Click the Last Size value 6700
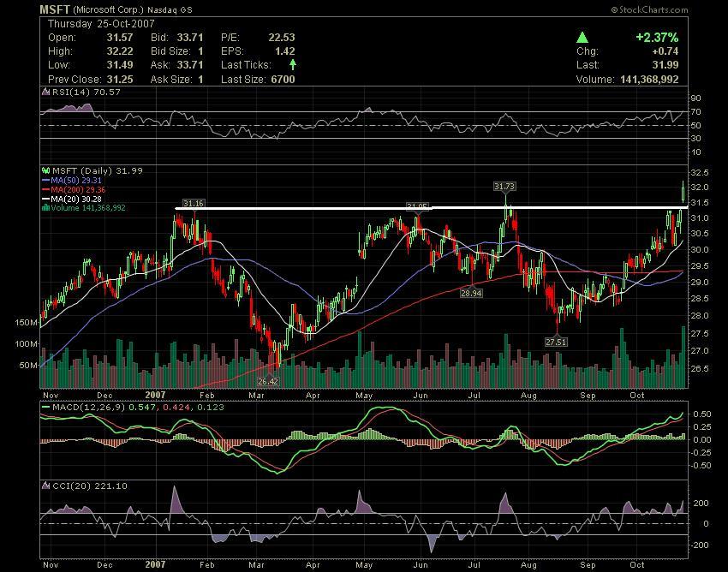This screenshot has width=728, height=572. pyautogui.click(x=283, y=80)
